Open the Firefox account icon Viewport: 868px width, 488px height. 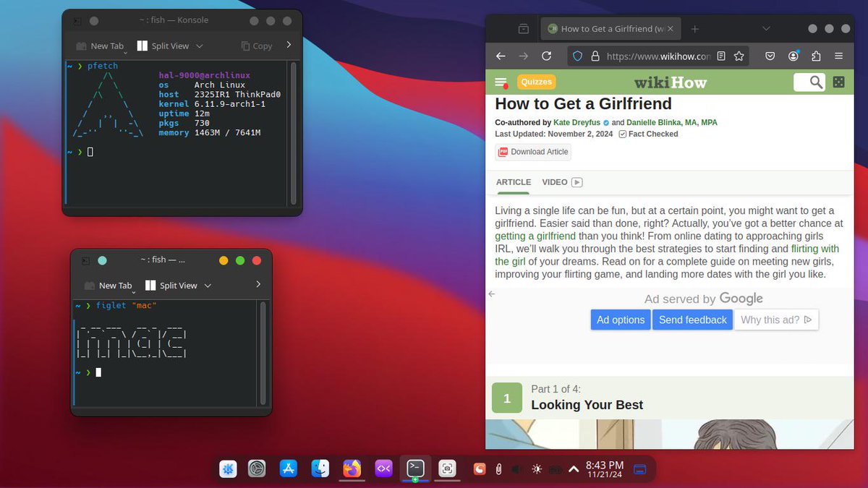click(x=793, y=56)
